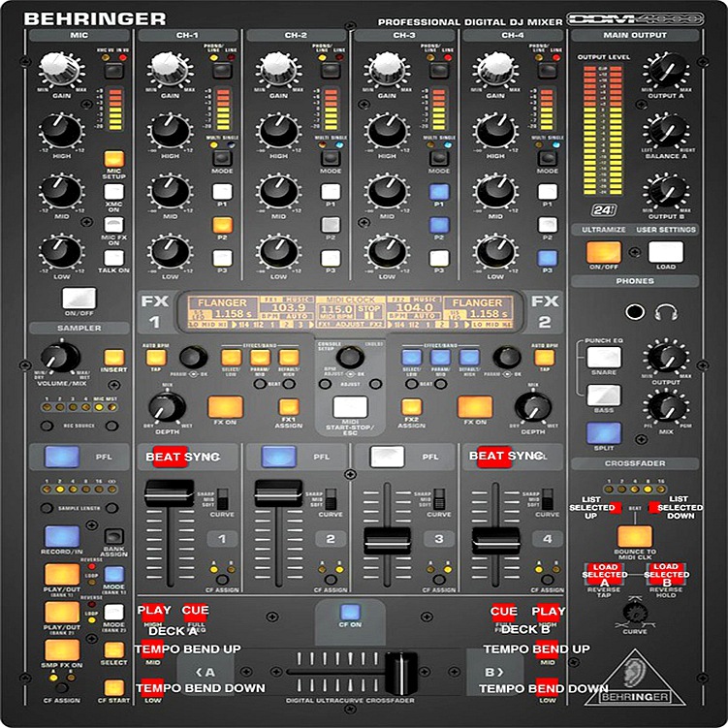Click the BALANCE A knob
Image resolution: width=728 pixels, height=728 pixels.
coord(666,131)
